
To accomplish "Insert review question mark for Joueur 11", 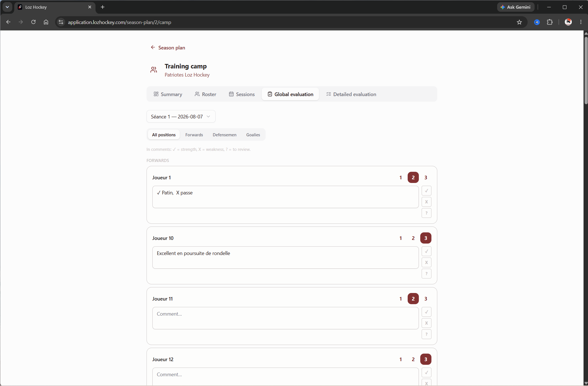I will 426,334.
